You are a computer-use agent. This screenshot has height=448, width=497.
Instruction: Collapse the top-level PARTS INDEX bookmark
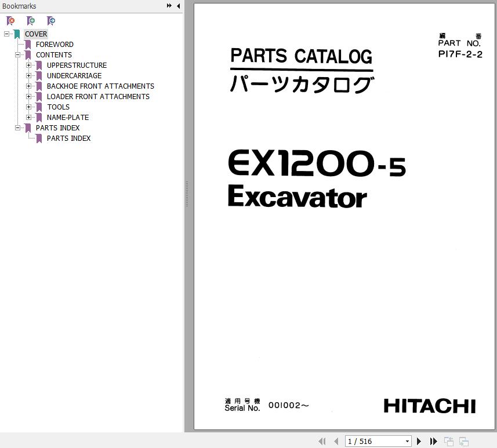click(x=18, y=128)
